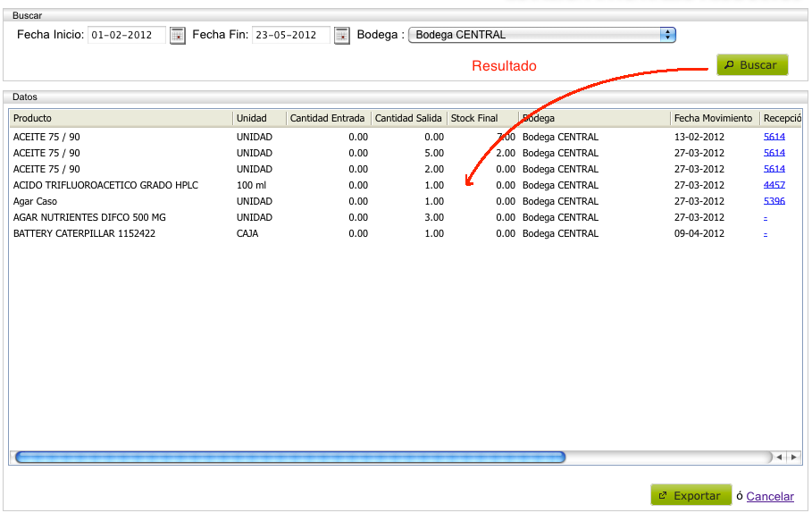The width and height of the screenshot is (812, 513).
Task: Select the 13-02-2012 date cell
Action: coord(699,137)
